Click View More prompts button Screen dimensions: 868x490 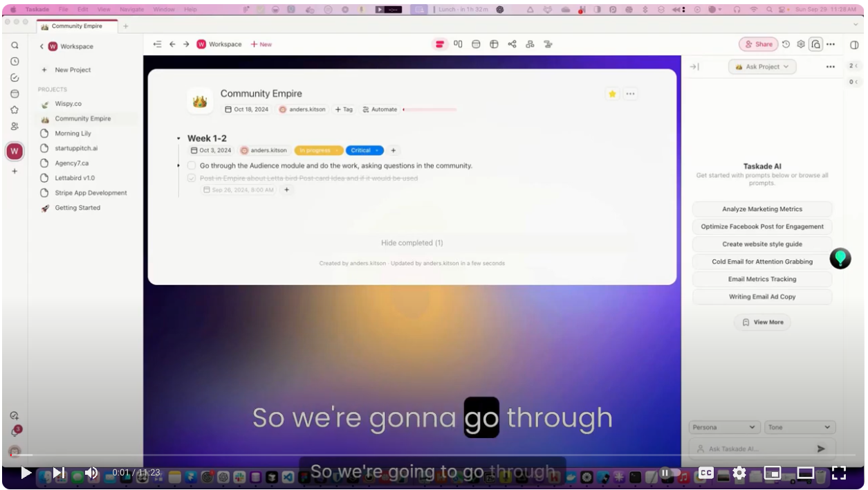pos(762,323)
